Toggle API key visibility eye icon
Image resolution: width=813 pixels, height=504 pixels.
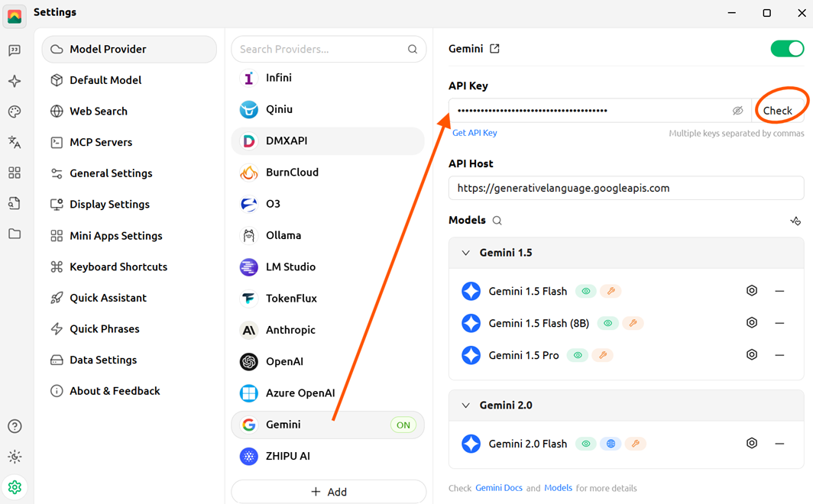(x=737, y=110)
